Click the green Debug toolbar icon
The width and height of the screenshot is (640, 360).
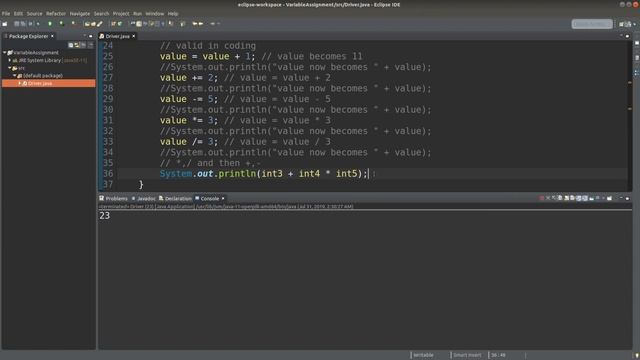tap(50, 24)
